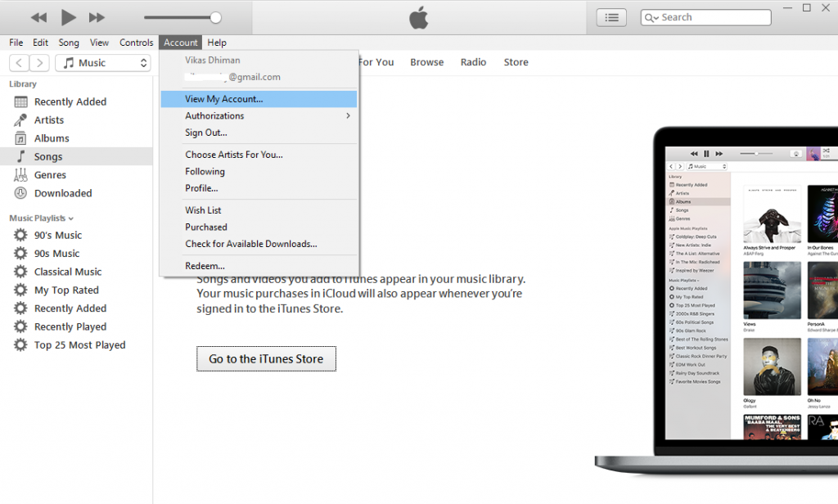The image size is (838, 504).
Task: Open Top 25 Most Played playlist
Action: pyautogui.click(x=79, y=344)
